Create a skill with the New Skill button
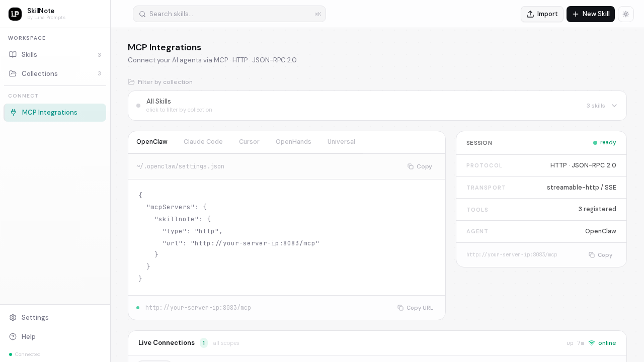 click(591, 14)
